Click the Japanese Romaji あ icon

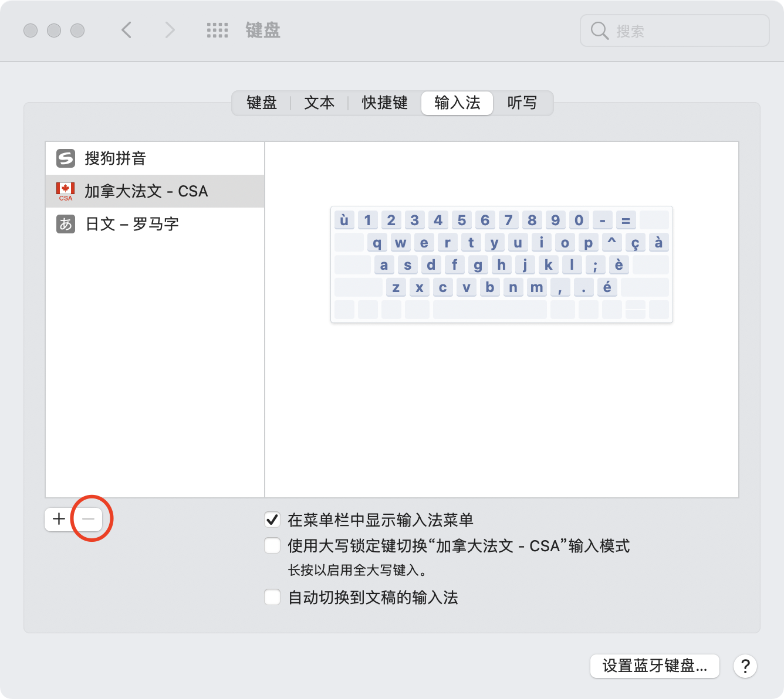click(66, 224)
